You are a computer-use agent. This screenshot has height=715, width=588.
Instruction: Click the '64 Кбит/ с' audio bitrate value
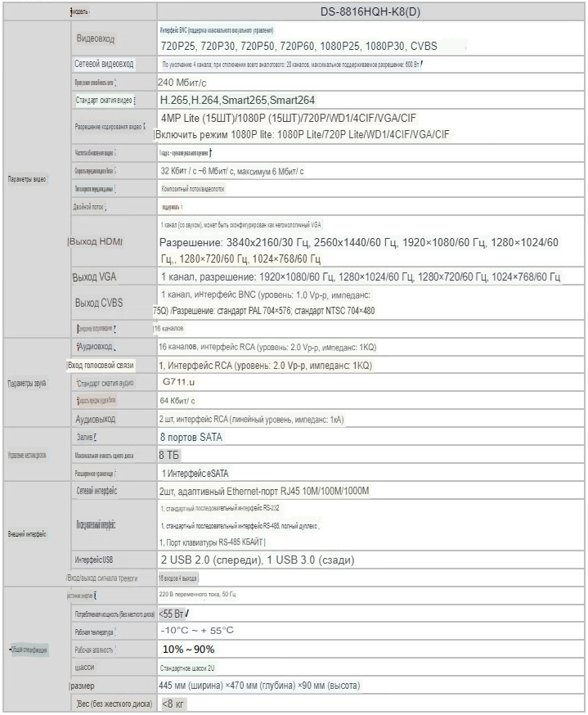177,401
